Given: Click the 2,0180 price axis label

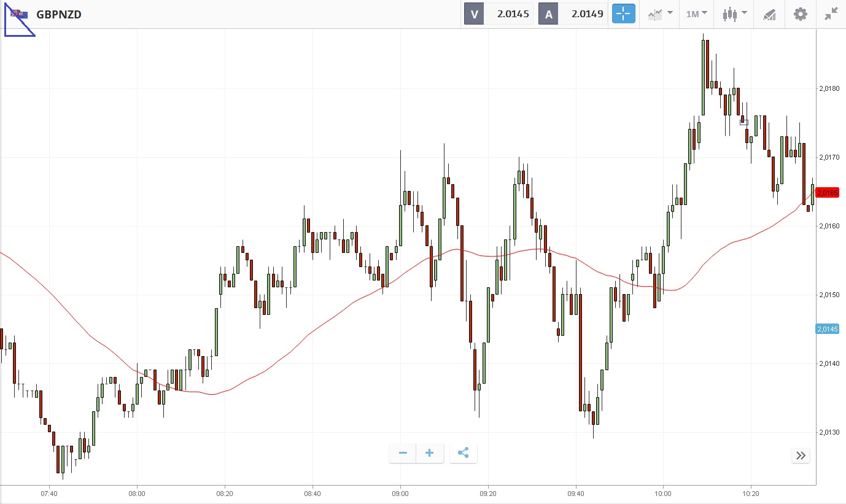Looking at the screenshot, I should point(829,88).
